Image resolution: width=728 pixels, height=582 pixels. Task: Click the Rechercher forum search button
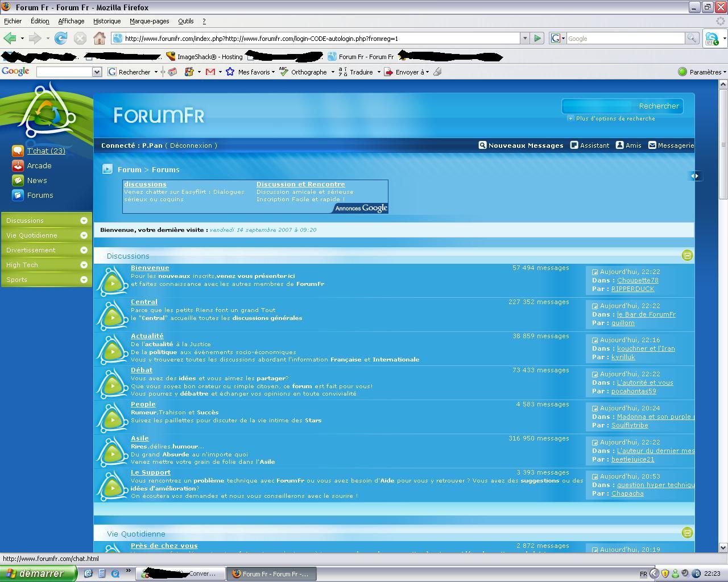click(659, 106)
